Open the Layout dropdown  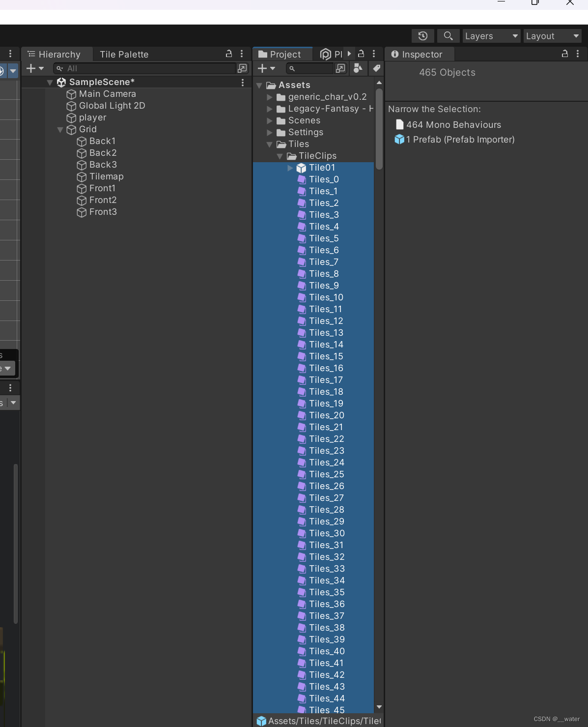(552, 36)
